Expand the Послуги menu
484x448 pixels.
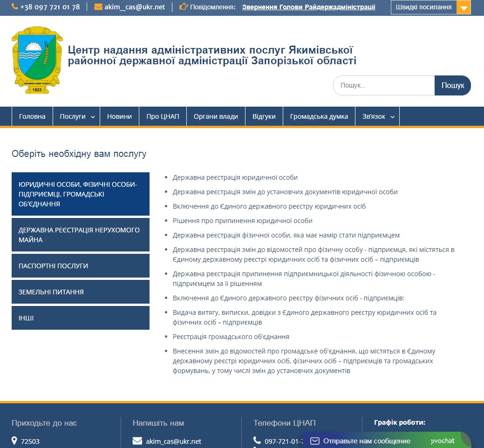tap(76, 116)
